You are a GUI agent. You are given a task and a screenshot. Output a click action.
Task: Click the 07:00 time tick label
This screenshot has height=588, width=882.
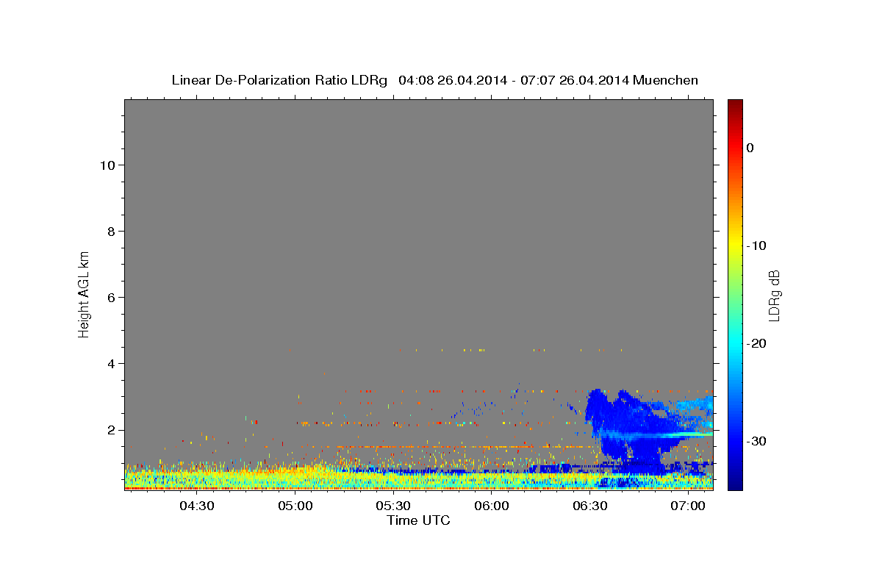coord(688,506)
